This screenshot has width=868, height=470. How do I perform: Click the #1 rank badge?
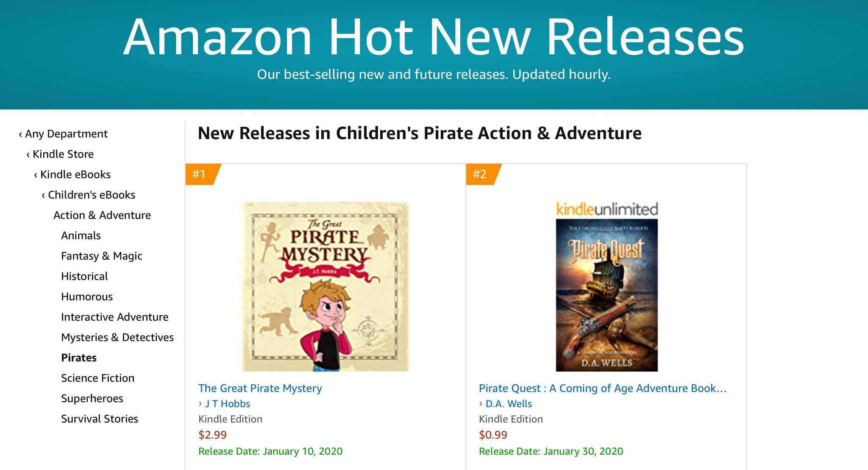(x=200, y=174)
